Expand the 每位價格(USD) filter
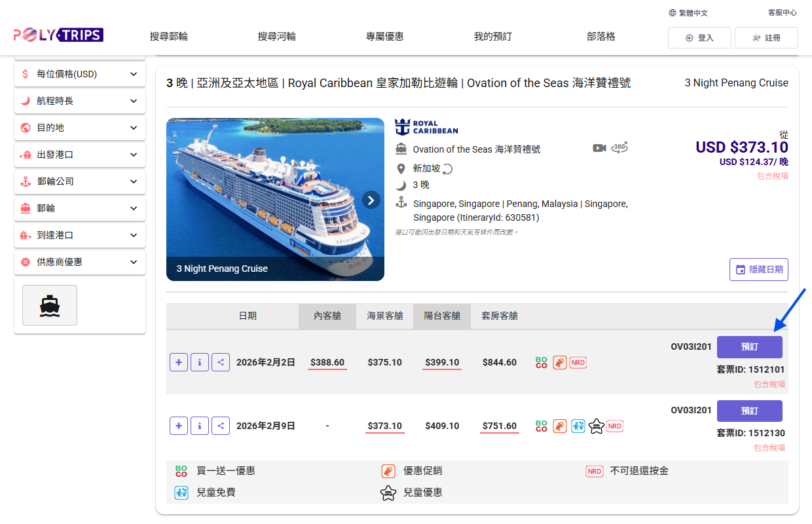 pyautogui.click(x=80, y=74)
